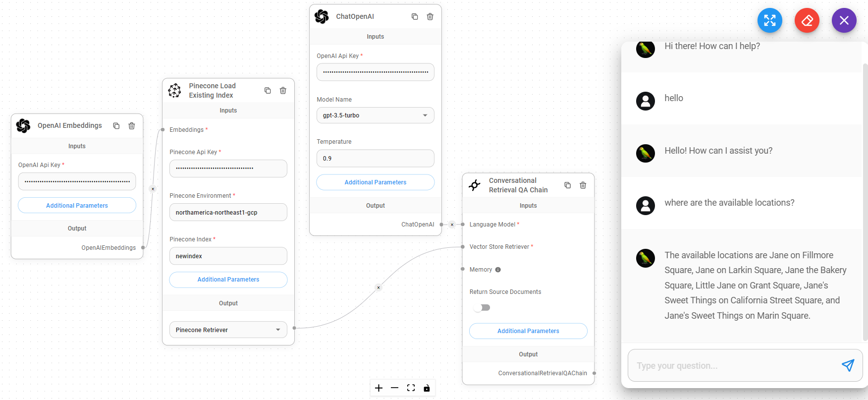Image resolution: width=868 pixels, height=400 pixels.
Task: Click the Type your question chat input
Action: 733,366
